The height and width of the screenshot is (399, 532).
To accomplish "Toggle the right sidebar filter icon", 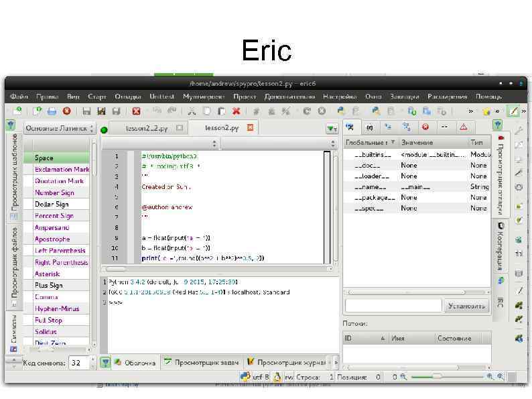I will click(x=498, y=125).
